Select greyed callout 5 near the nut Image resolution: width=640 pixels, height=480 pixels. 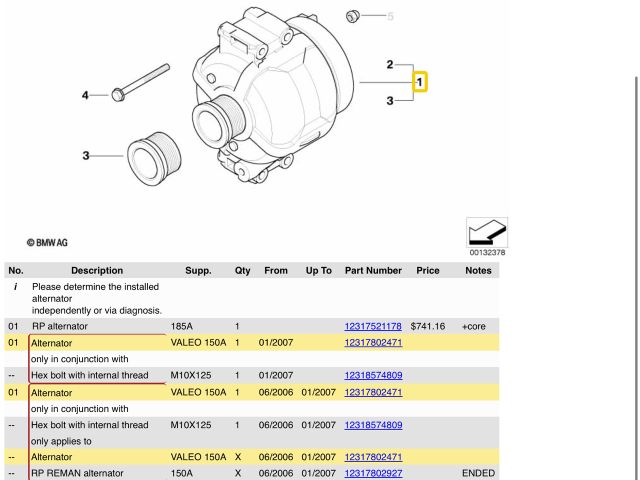pos(390,17)
